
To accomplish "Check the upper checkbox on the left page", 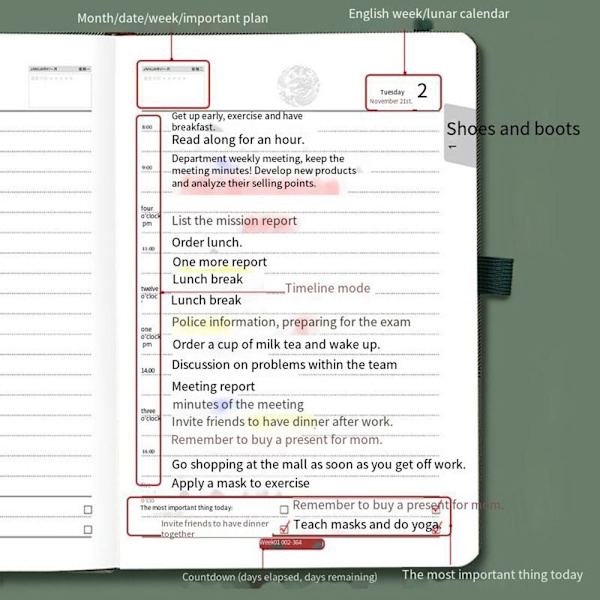I will coord(87,509).
